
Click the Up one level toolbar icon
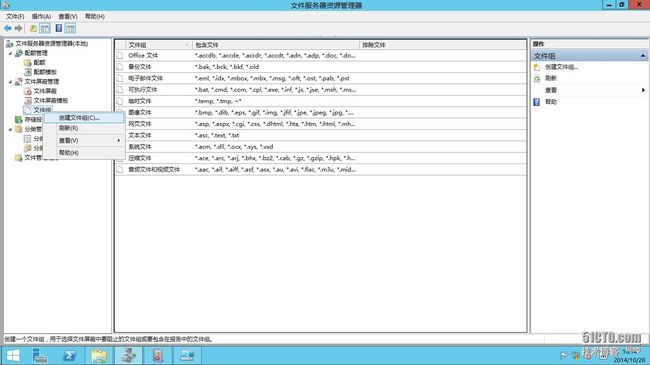[x=33, y=28]
